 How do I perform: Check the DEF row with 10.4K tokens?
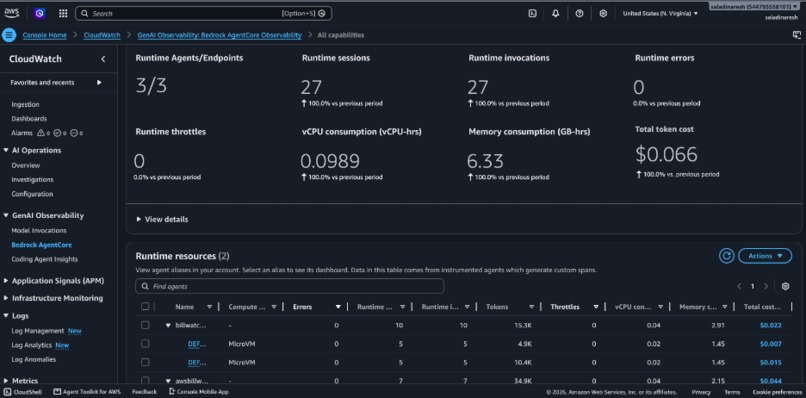click(x=145, y=362)
